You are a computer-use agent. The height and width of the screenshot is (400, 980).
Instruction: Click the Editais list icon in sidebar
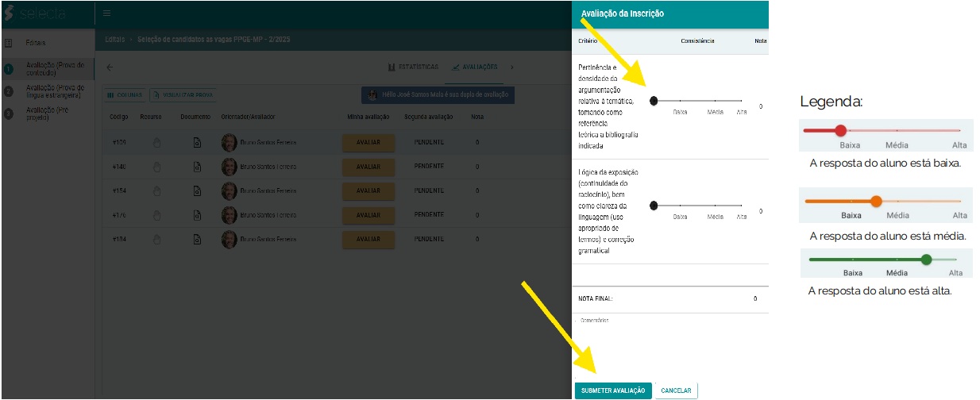tap(8, 43)
